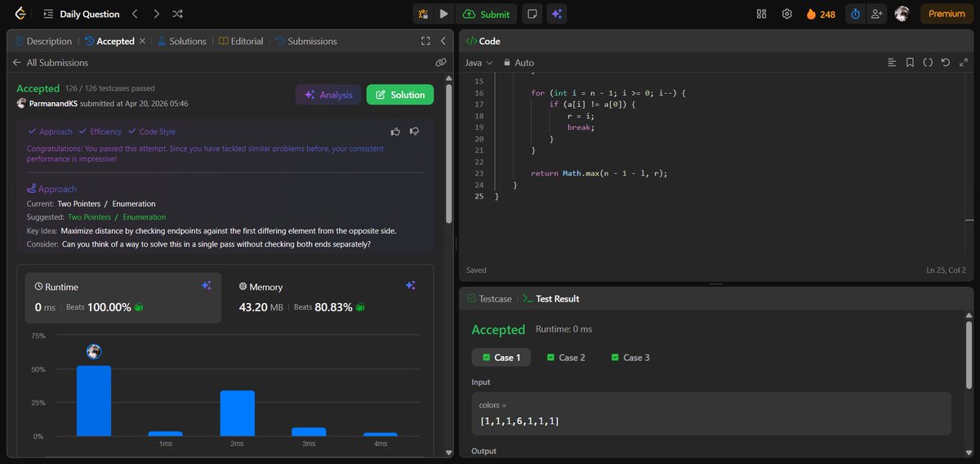Select the Code Style check item

tap(152, 132)
